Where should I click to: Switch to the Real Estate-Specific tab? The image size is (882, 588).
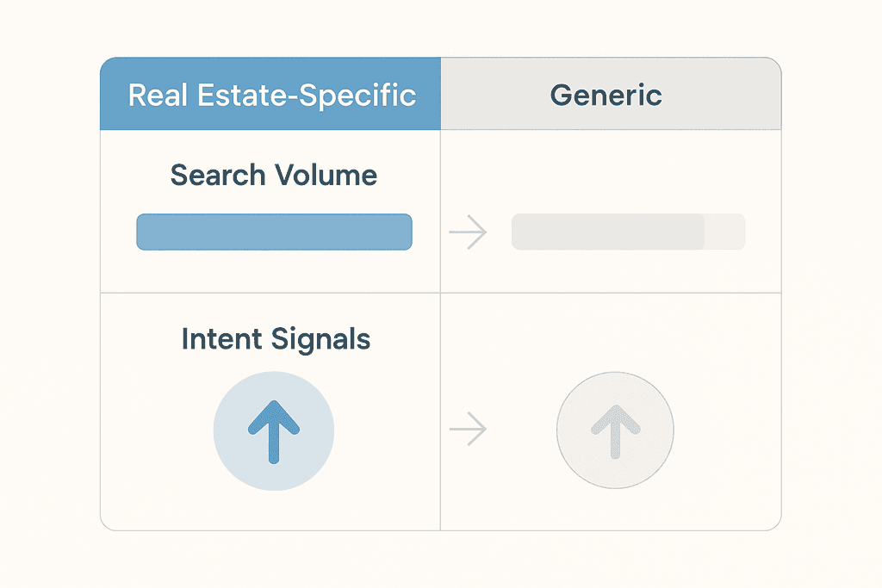click(271, 95)
